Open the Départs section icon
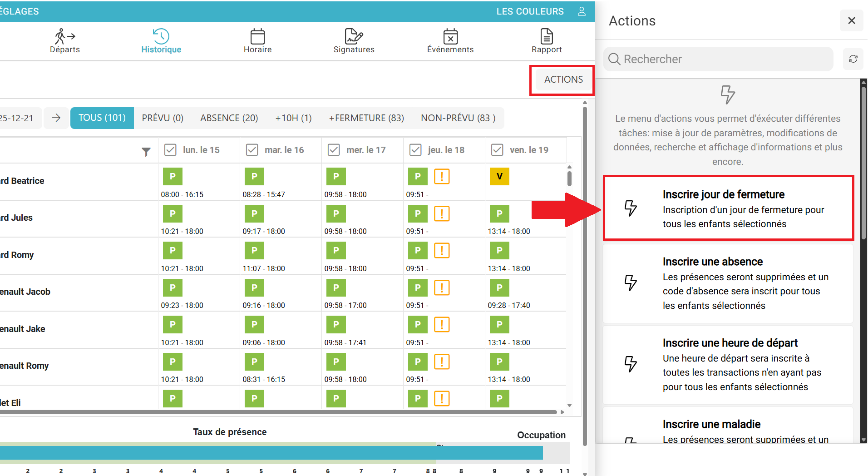 pyautogui.click(x=64, y=36)
